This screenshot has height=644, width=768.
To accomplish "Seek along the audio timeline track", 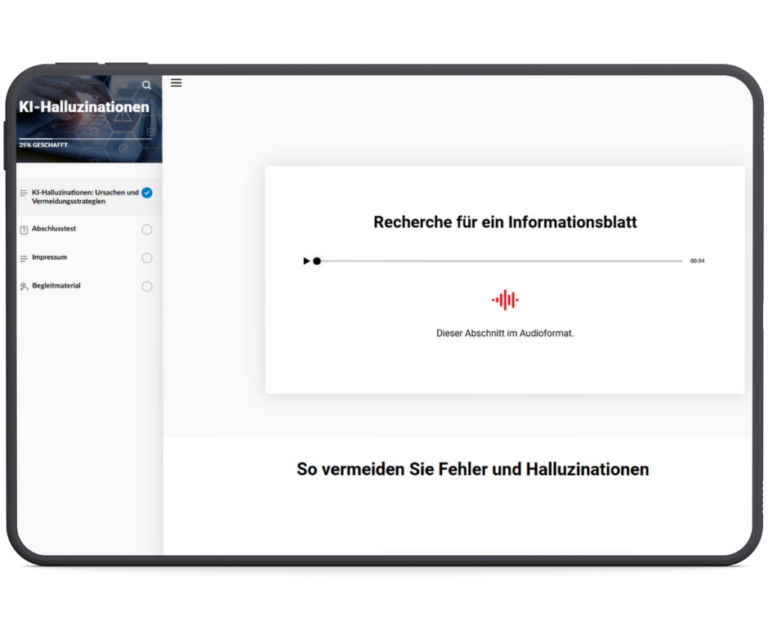I will tap(500, 261).
